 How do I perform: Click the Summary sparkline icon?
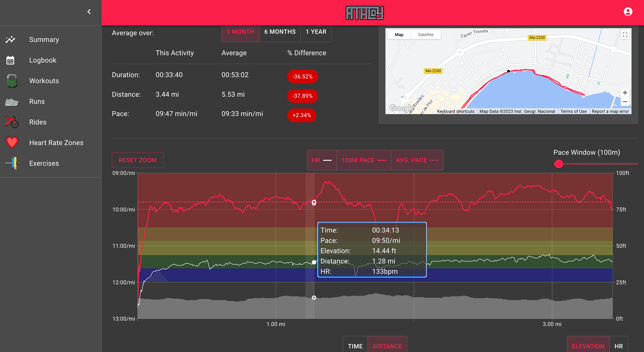click(11, 40)
